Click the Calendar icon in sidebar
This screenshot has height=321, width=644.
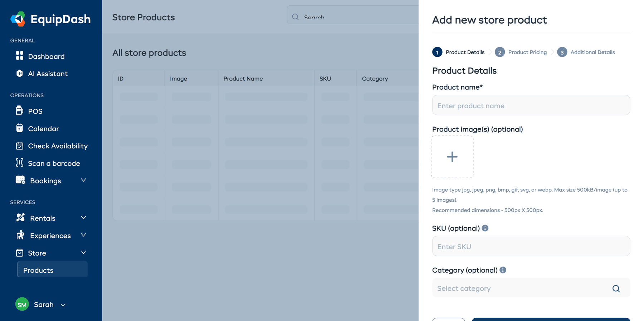click(x=20, y=128)
